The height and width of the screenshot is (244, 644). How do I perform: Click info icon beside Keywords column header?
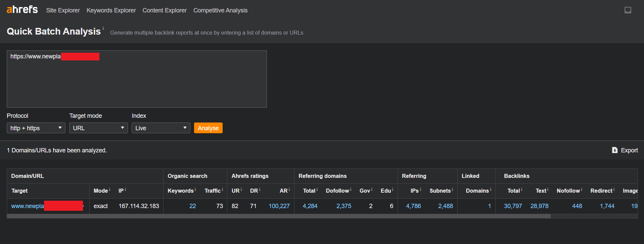(x=195, y=190)
